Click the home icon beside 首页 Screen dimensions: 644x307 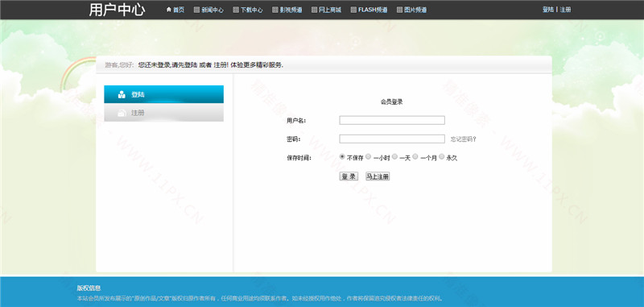[169, 10]
